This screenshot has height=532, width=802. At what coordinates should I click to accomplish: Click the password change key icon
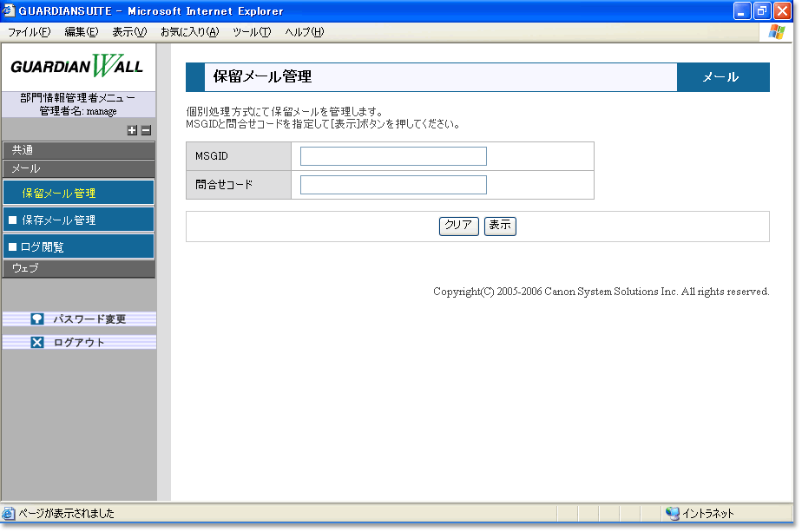(x=37, y=319)
